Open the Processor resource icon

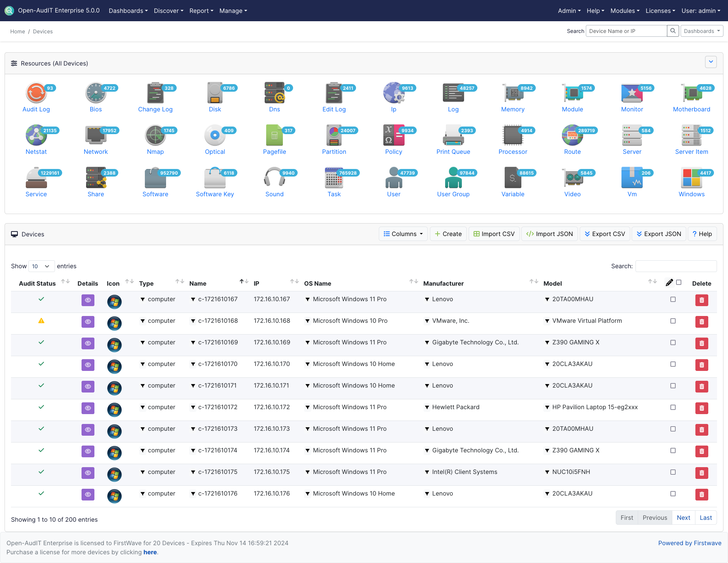(x=513, y=135)
